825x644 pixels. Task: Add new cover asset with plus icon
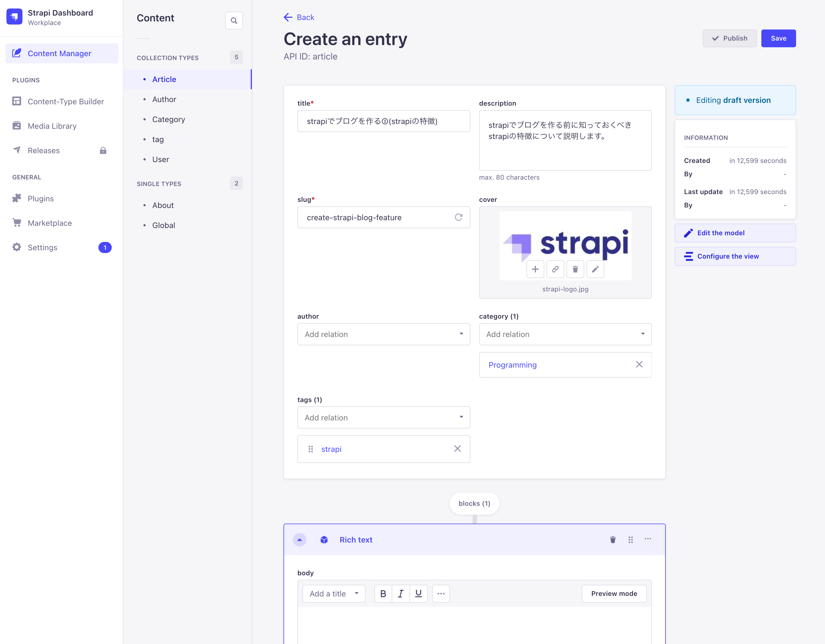coord(535,269)
